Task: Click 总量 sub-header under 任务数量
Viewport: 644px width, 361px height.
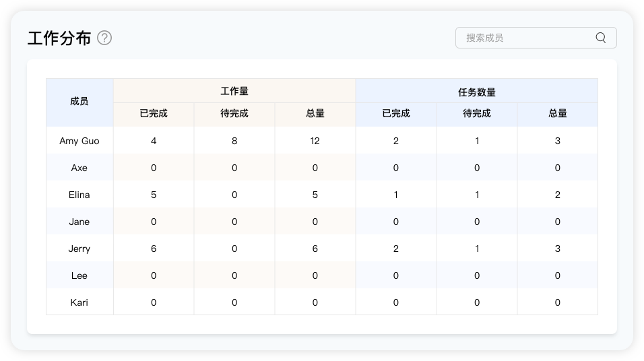Action: [557, 114]
